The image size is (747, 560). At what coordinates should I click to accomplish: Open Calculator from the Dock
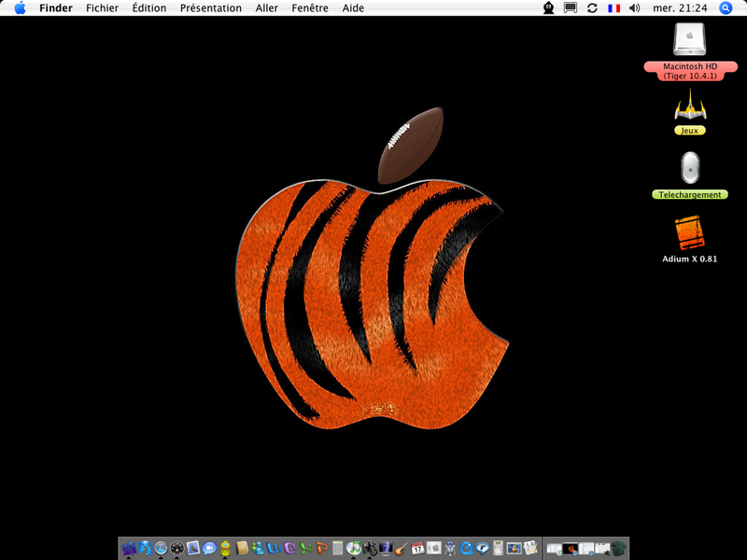[x=338, y=549]
